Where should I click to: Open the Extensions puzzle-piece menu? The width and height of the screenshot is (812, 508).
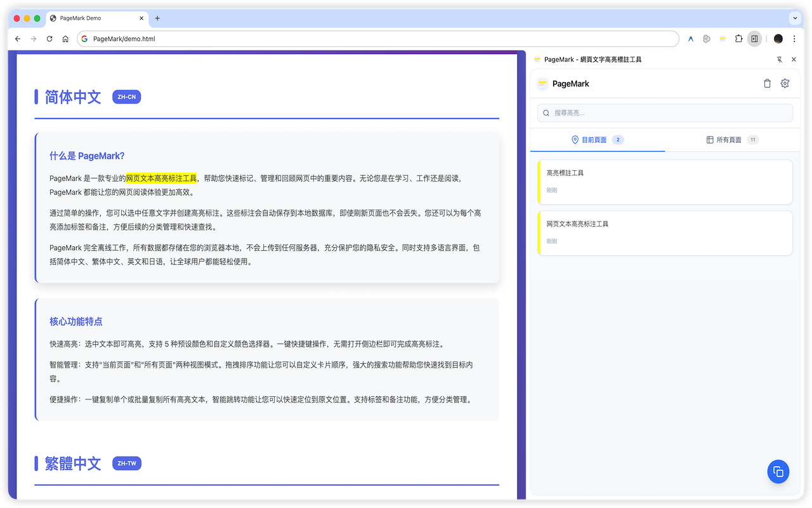coord(738,39)
